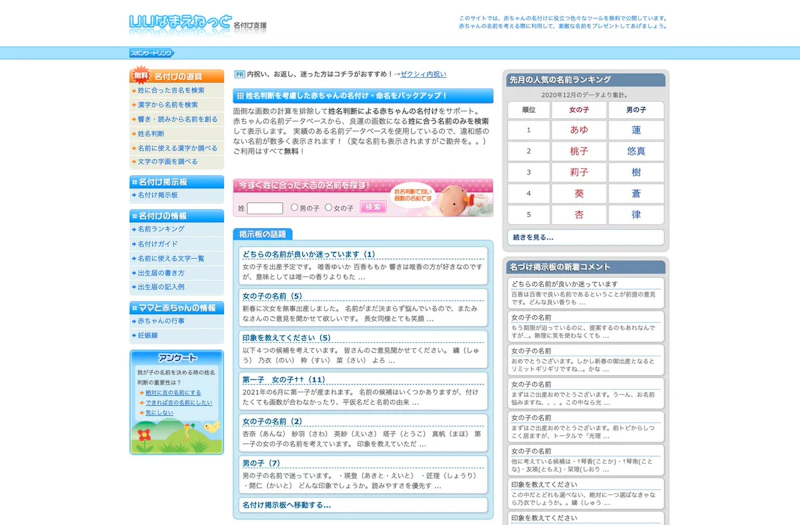The height and width of the screenshot is (525, 800).
Task: Open the 妊娠線 link
Action: (x=148, y=335)
